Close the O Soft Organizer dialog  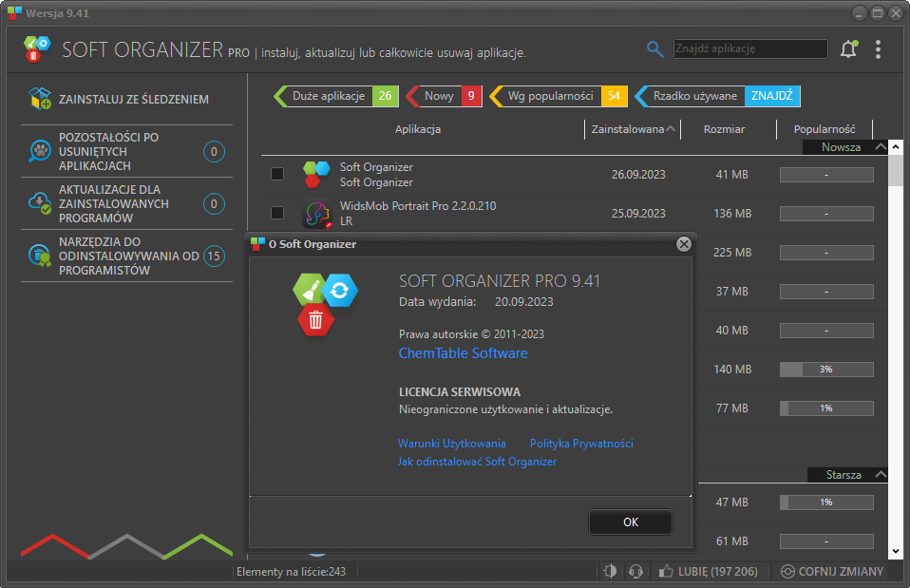[x=684, y=244]
